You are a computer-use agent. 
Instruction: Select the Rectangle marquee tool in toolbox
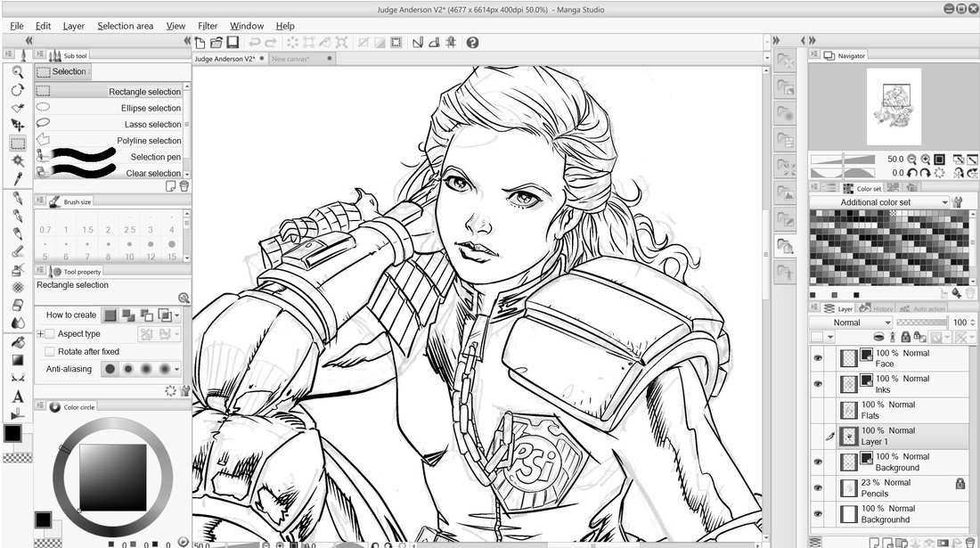click(x=18, y=143)
